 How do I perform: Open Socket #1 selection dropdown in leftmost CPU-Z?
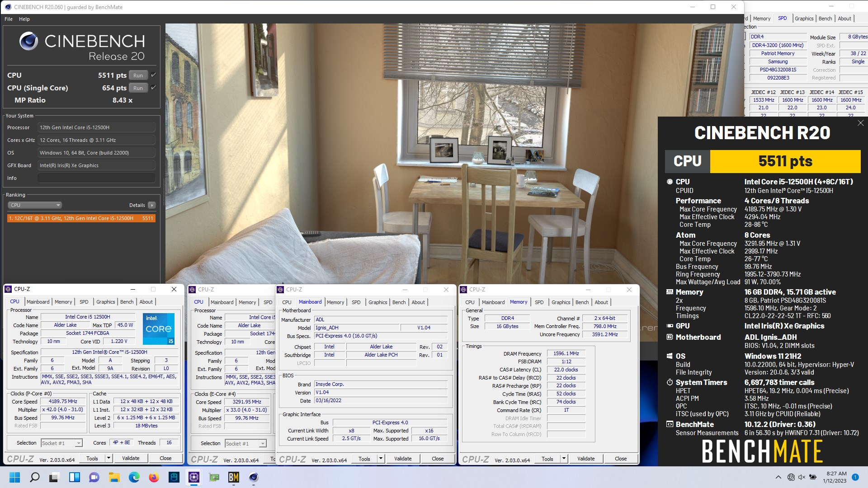tap(61, 443)
